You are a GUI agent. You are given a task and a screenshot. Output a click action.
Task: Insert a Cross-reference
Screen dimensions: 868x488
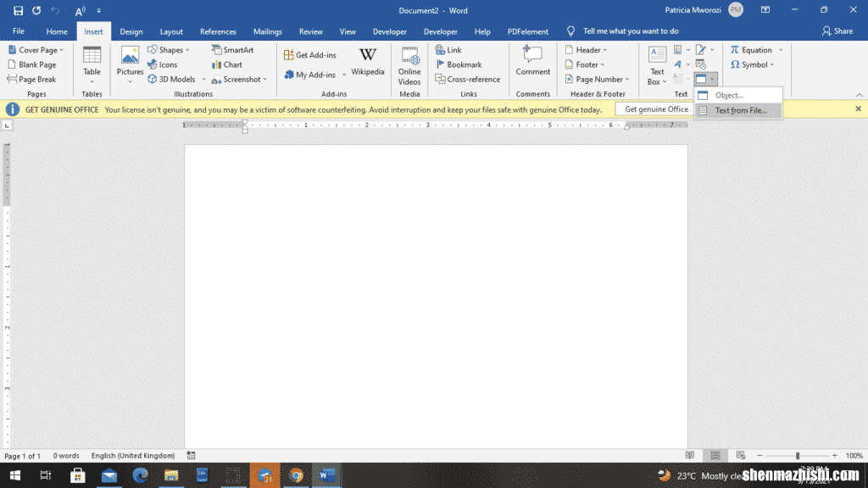coord(468,79)
